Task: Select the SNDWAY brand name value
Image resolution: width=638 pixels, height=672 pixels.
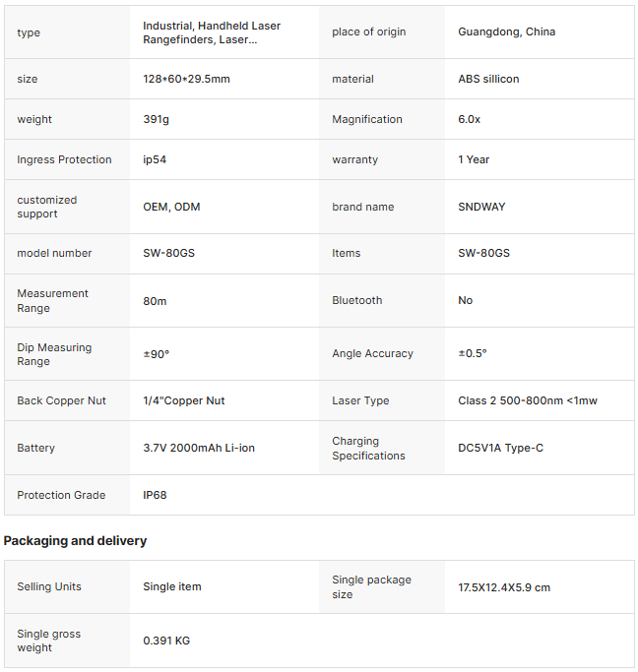Action: pos(481,207)
